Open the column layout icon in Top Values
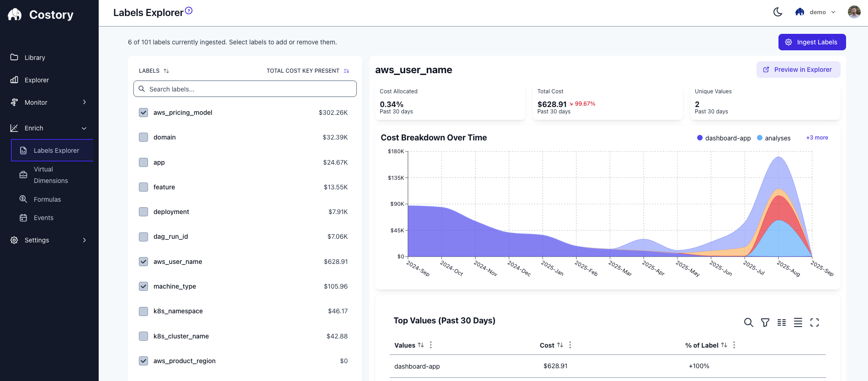 782,322
